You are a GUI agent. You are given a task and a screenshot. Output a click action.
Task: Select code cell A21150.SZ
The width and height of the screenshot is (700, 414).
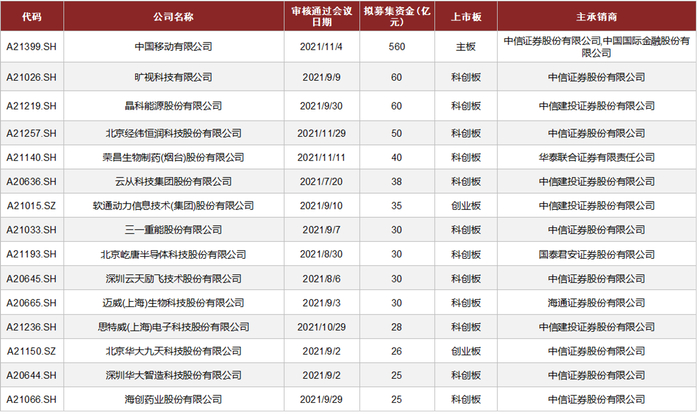coord(32,351)
